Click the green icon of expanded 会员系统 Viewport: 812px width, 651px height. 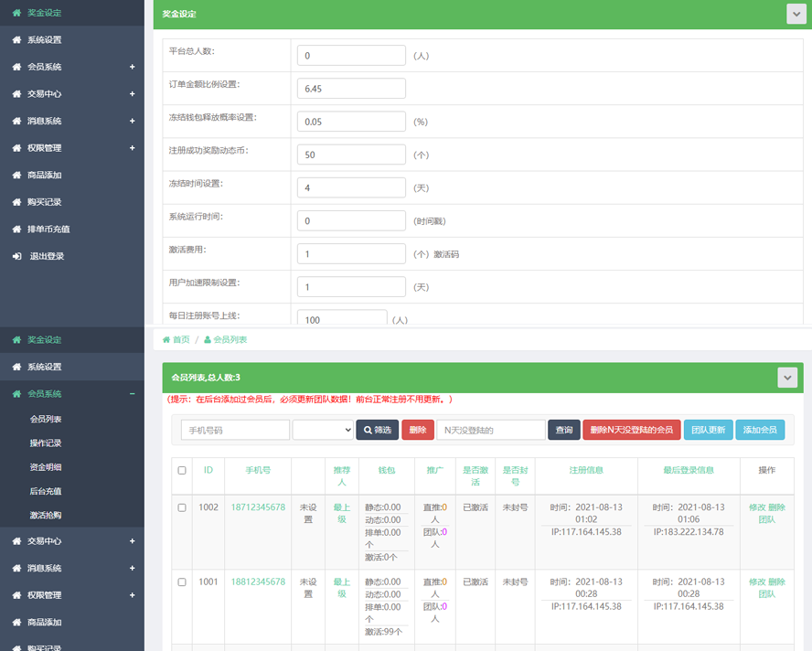(x=16, y=394)
